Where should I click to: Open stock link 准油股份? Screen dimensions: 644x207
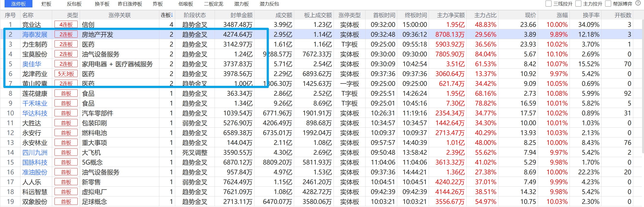coord(35,172)
